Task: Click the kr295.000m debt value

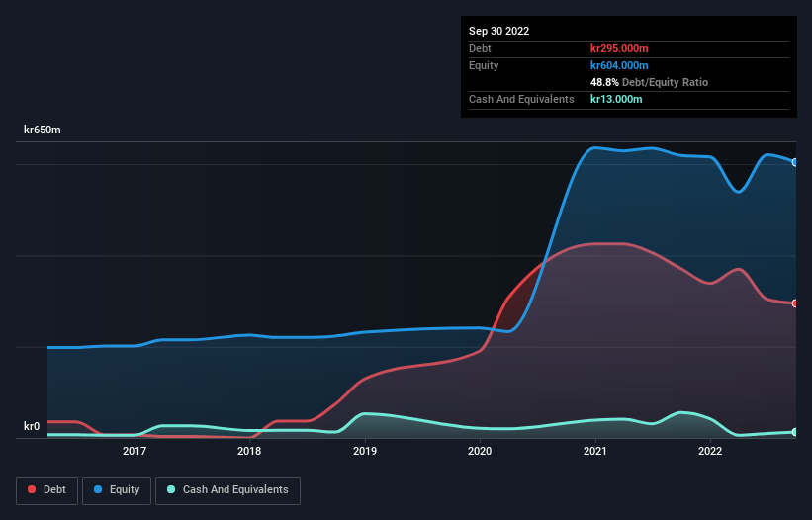Action: 619,48
